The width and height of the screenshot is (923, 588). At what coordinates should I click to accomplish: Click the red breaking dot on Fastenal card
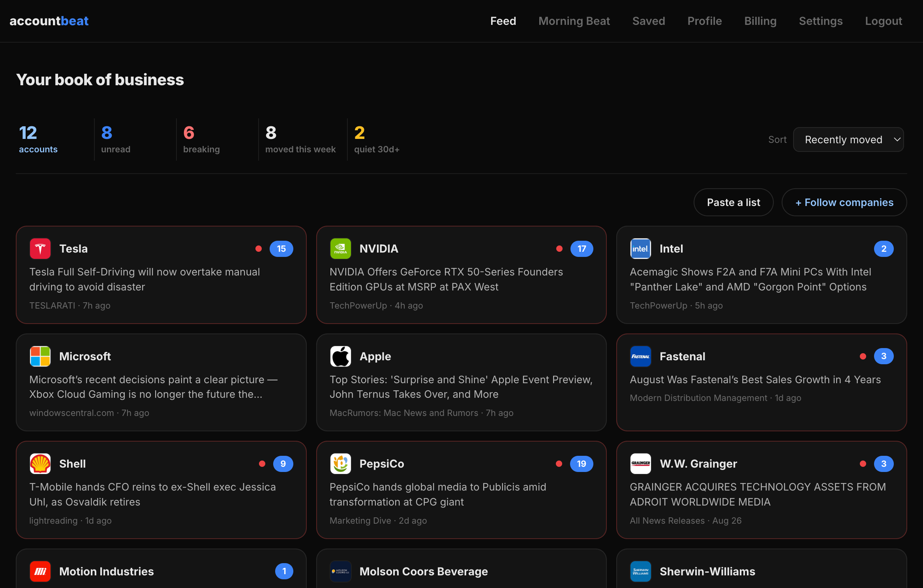pyautogui.click(x=863, y=356)
